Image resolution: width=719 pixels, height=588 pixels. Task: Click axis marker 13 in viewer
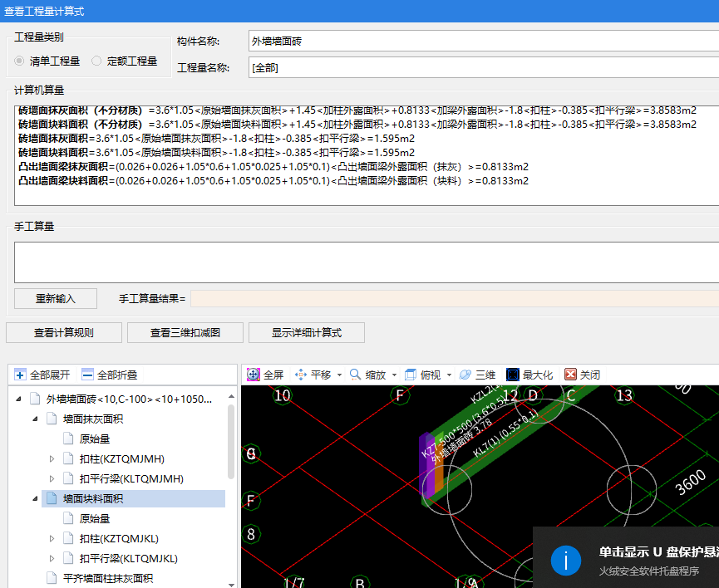coord(624,395)
